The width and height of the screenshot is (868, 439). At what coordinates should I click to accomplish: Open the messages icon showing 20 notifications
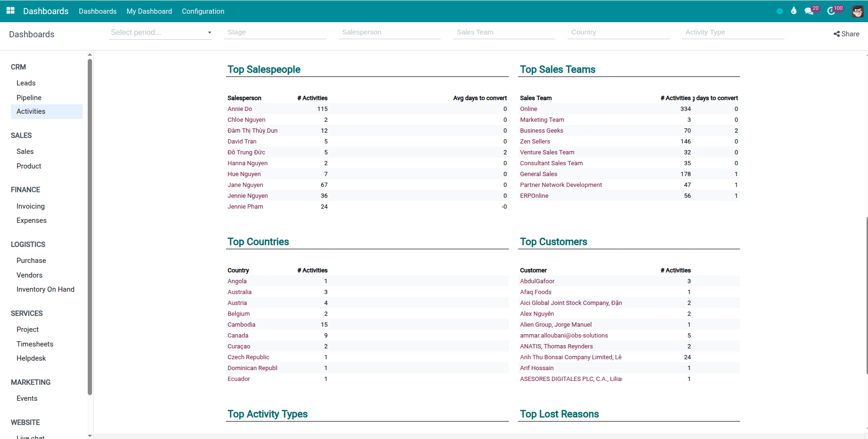[810, 10]
